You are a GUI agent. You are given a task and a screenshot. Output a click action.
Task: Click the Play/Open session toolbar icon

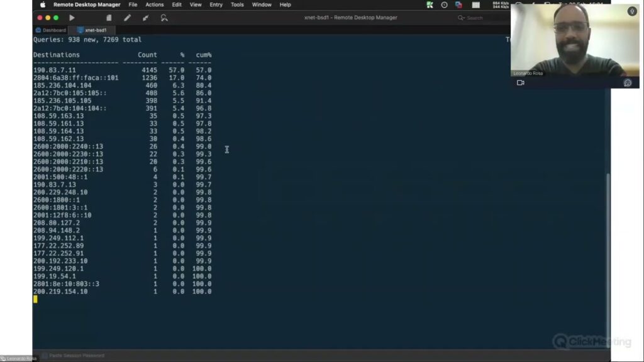[x=72, y=18]
